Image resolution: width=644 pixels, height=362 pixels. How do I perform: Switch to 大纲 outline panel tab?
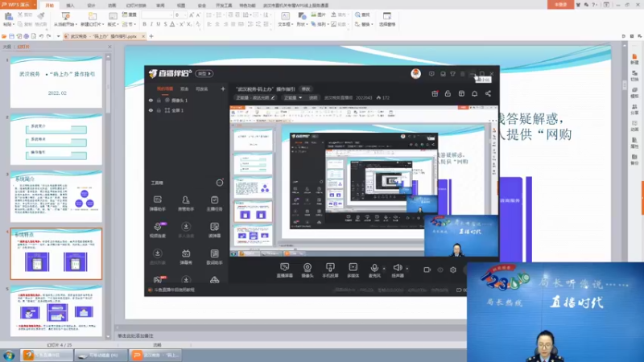pos(7,47)
